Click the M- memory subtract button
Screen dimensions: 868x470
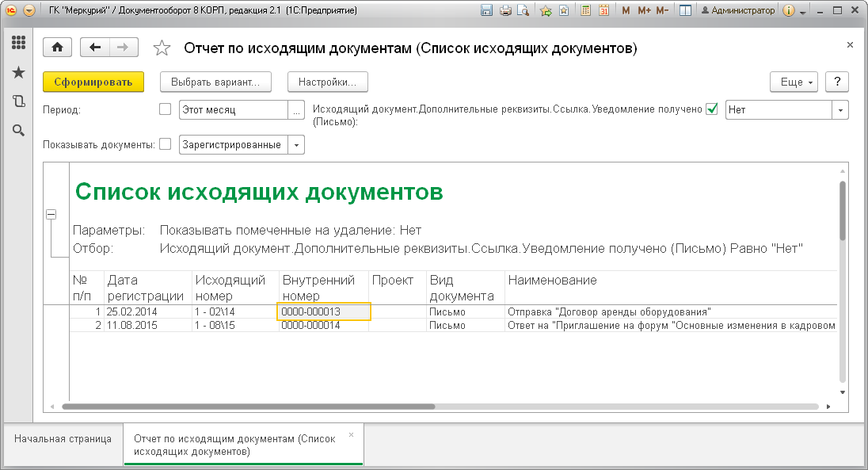tap(662, 10)
